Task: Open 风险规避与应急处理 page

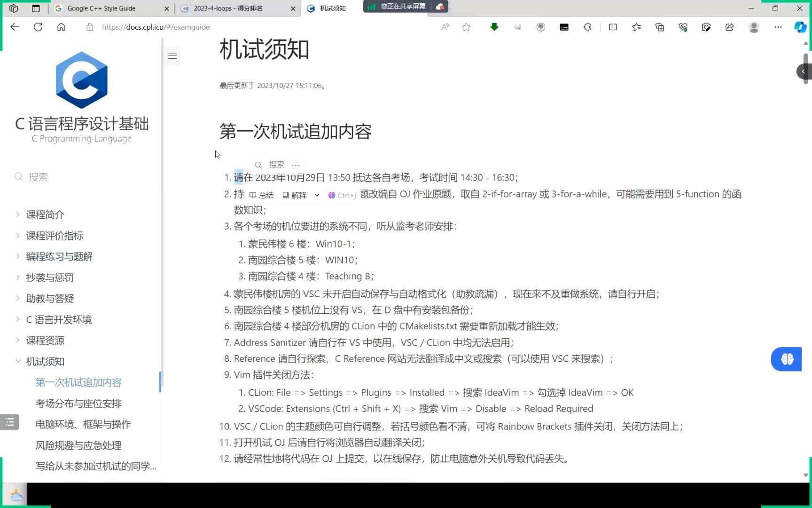Action: pos(78,445)
